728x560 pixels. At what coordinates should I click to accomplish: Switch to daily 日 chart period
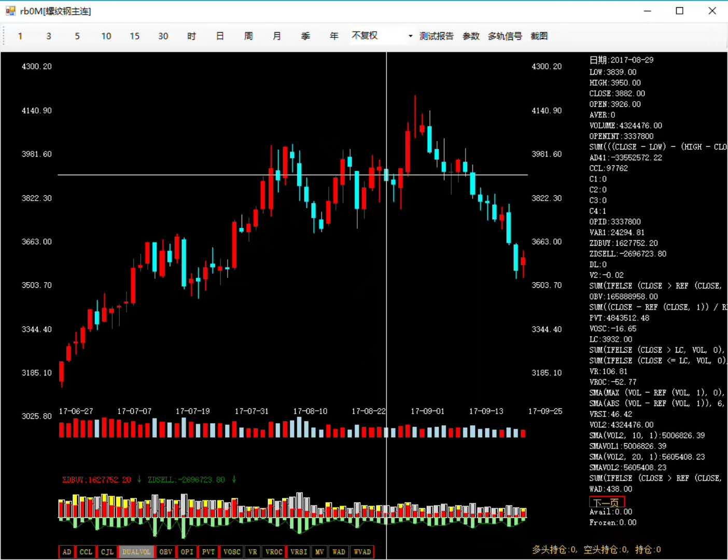(x=220, y=36)
